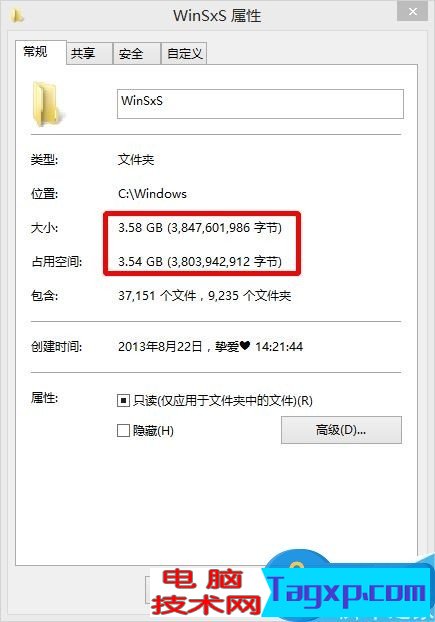435x622 pixels.
Task: Click the 37,151 个文件 contents text
Action: coord(157,296)
